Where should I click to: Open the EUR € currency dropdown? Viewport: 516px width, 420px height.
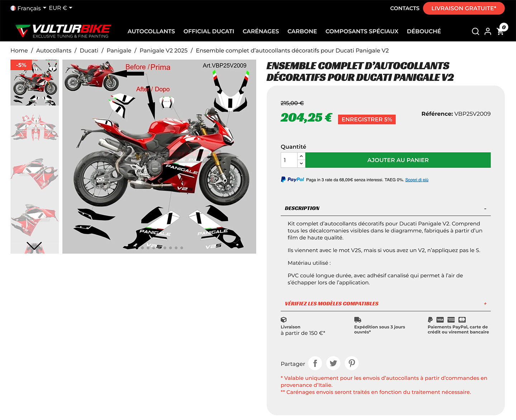[61, 8]
